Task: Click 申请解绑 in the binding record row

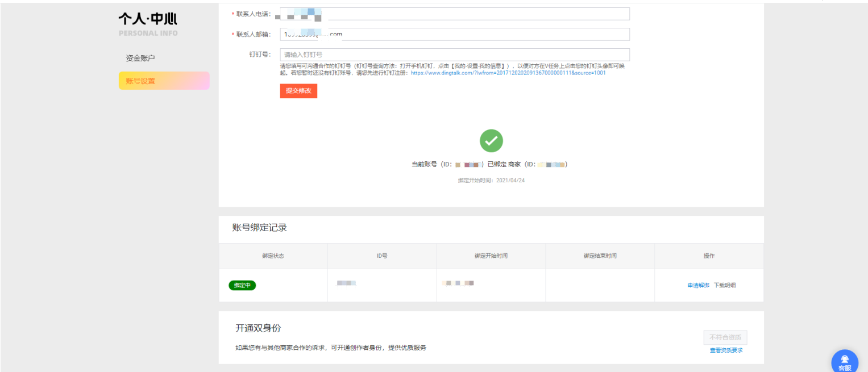Action: [x=698, y=285]
